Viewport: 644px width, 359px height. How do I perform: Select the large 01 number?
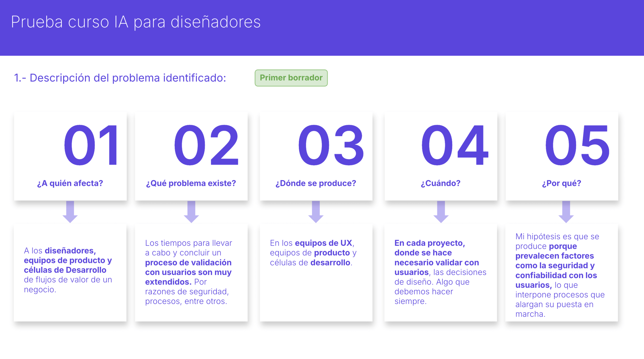91,145
